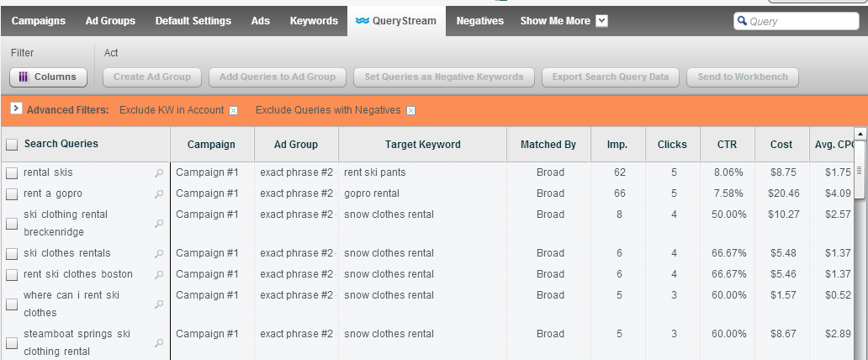The height and width of the screenshot is (360, 868).
Task: Click the QueryStream wave icon
Action: tap(362, 21)
